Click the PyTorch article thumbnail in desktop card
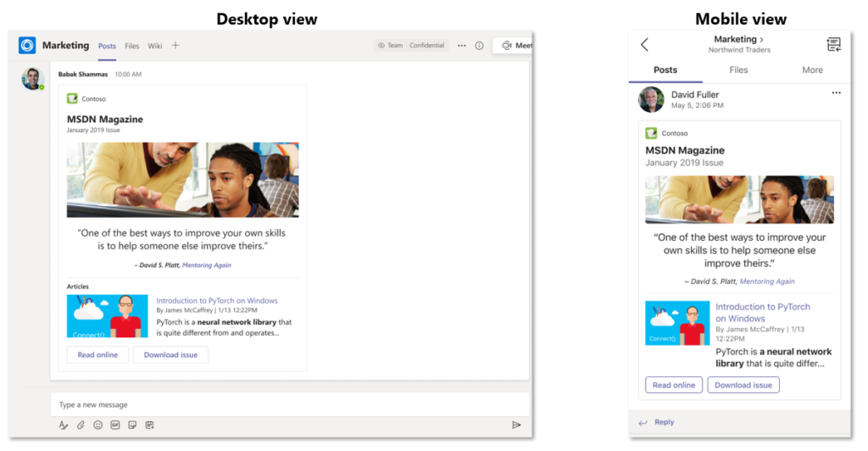This screenshot has height=451, width=868. (108, 316)
